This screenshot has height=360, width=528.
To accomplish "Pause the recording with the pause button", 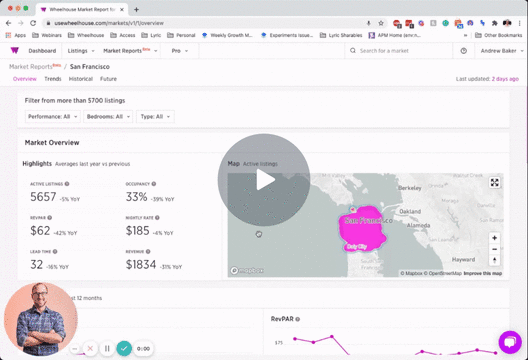I will (107, 349).
